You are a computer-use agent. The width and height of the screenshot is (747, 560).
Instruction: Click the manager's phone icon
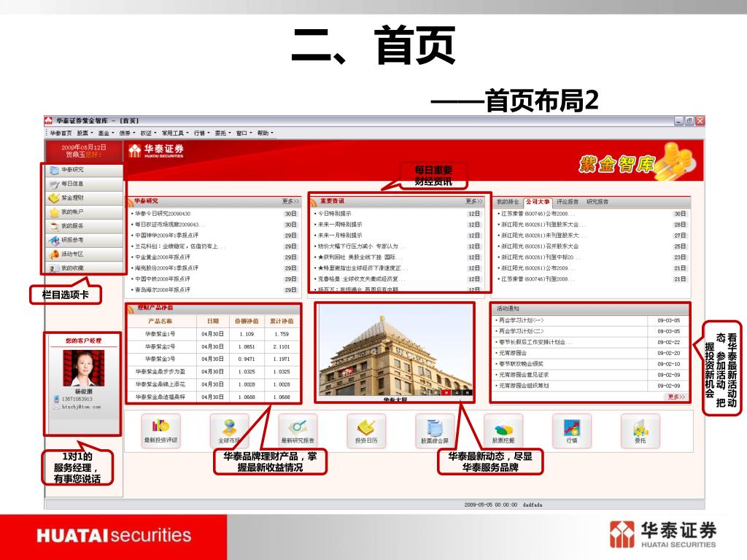point(56,399)
